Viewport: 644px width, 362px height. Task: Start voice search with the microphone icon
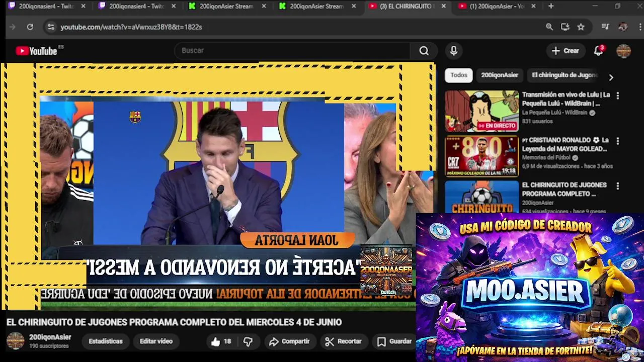(x=454, y=50)
